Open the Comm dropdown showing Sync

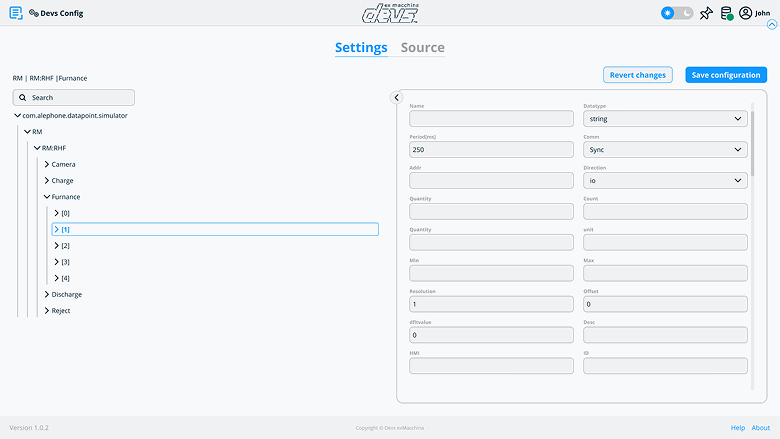click(x=664, y=149)
